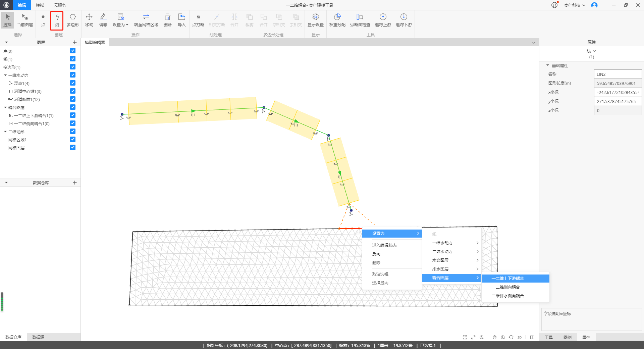Click 进入编辑状态 in context menu
This screenshot has height=349, width=644.
click(x=384, y=245)
